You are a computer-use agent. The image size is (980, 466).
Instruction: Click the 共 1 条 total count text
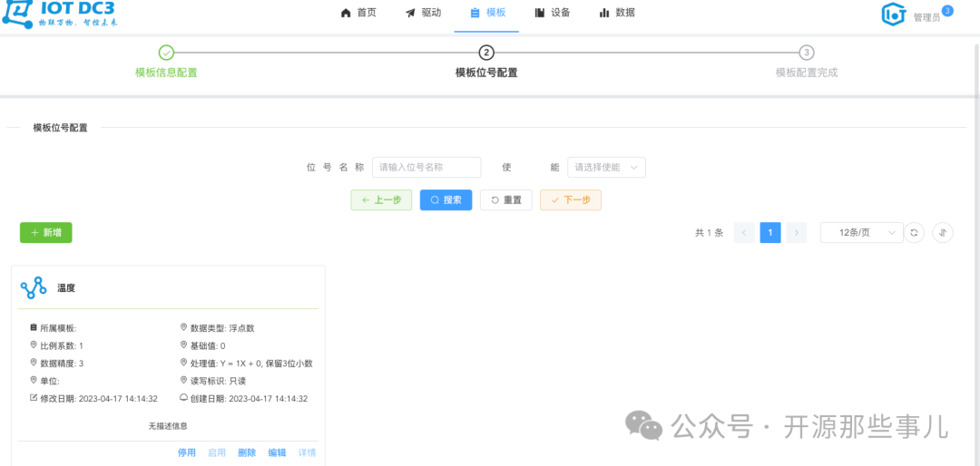[x=709, y=232]
